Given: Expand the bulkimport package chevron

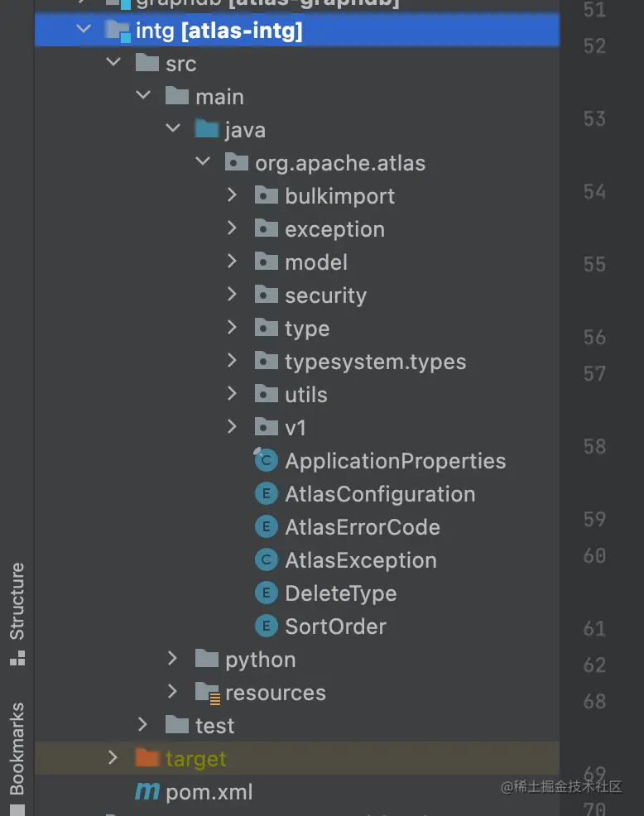Looking at the screenshot, I should click(x=233, y=195).
